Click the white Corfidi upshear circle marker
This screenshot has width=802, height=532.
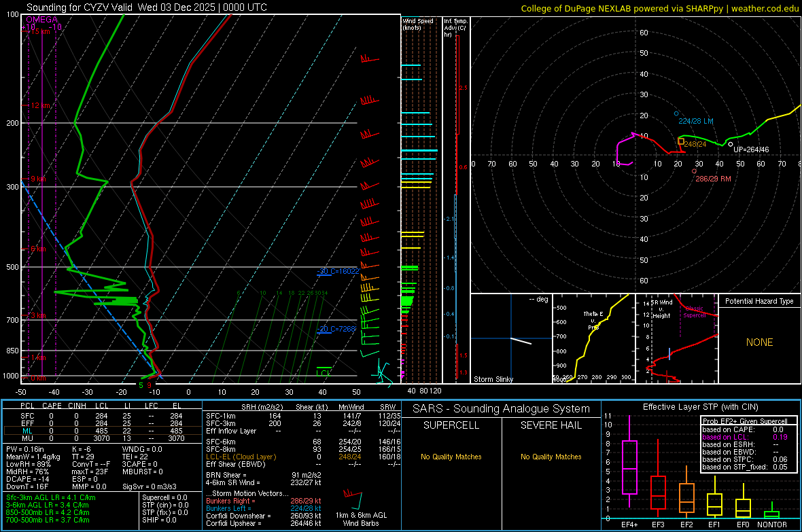(x=731, y=145)
